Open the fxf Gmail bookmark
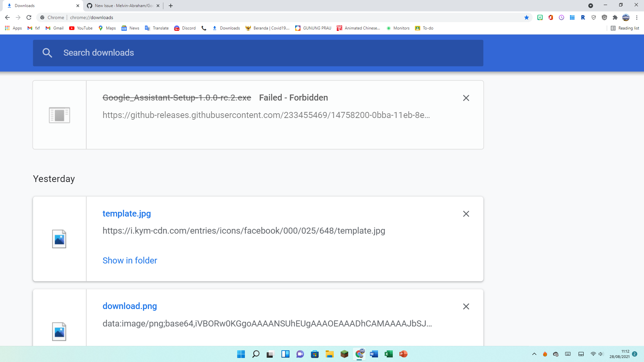Viewport: 644px width, 362px height. pyautogui.click(x=34, y=28)
